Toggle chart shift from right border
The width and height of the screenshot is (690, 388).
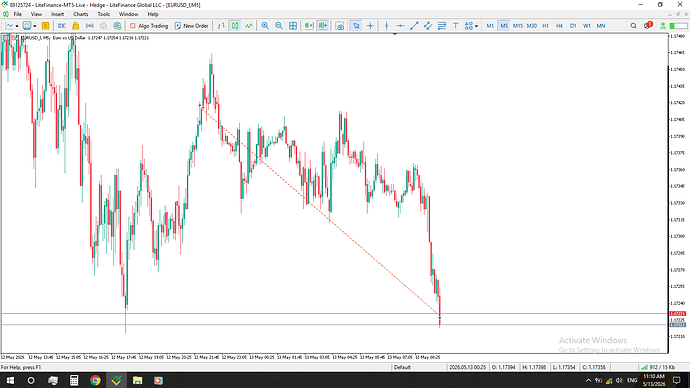click(x=323, y=26)
